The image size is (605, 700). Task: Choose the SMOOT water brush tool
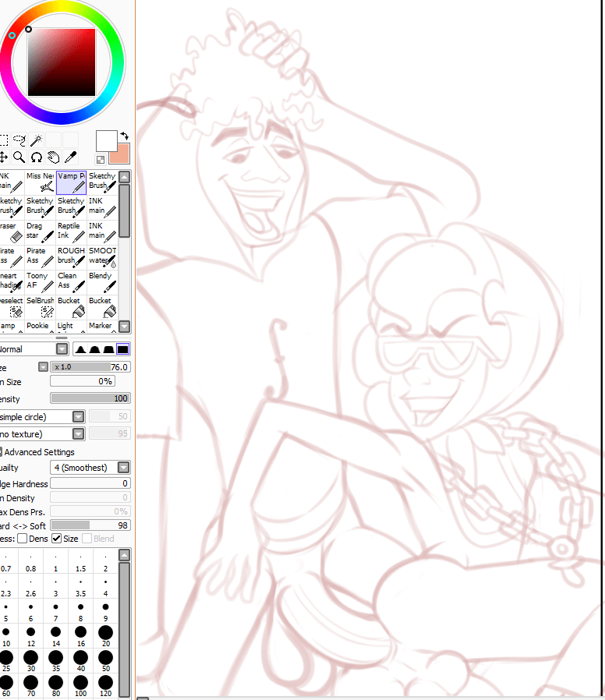tap(103, 257)
